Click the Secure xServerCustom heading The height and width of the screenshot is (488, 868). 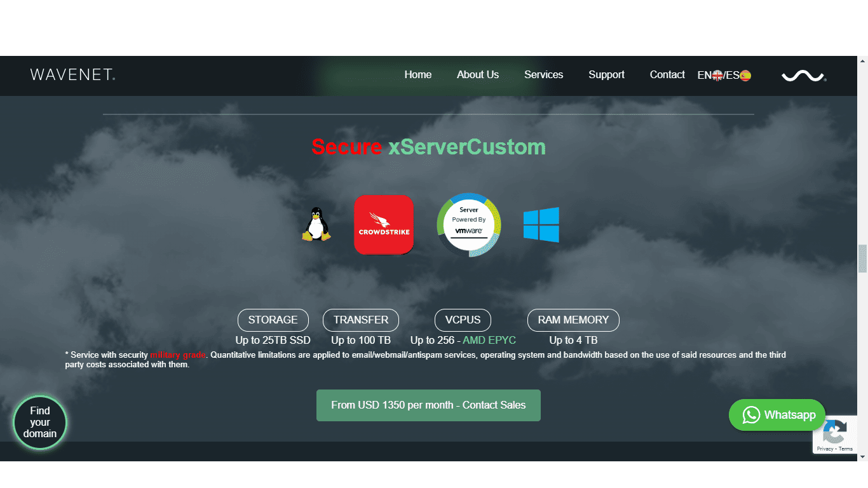428,147
